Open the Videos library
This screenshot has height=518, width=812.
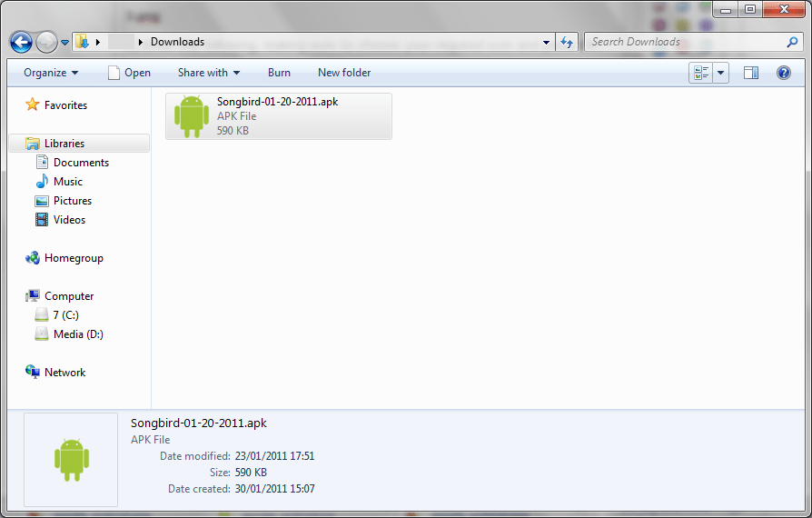(x=69, y=220)
